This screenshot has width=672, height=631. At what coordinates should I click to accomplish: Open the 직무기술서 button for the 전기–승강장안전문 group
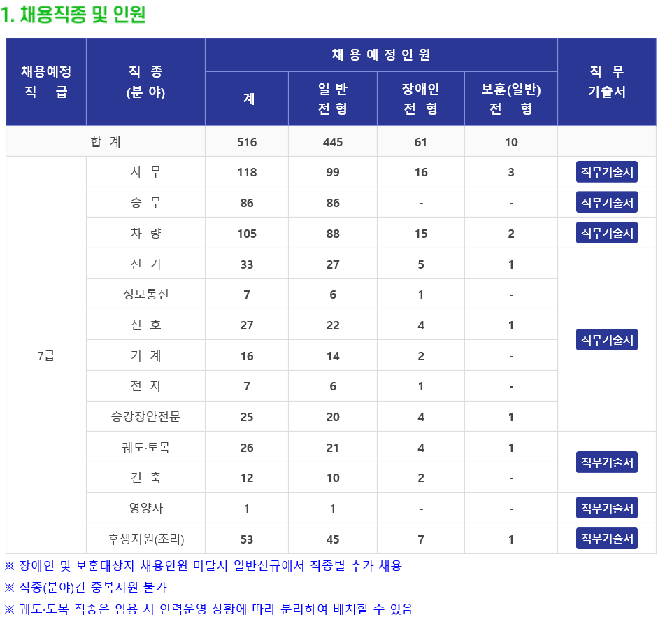pos(606,340)
